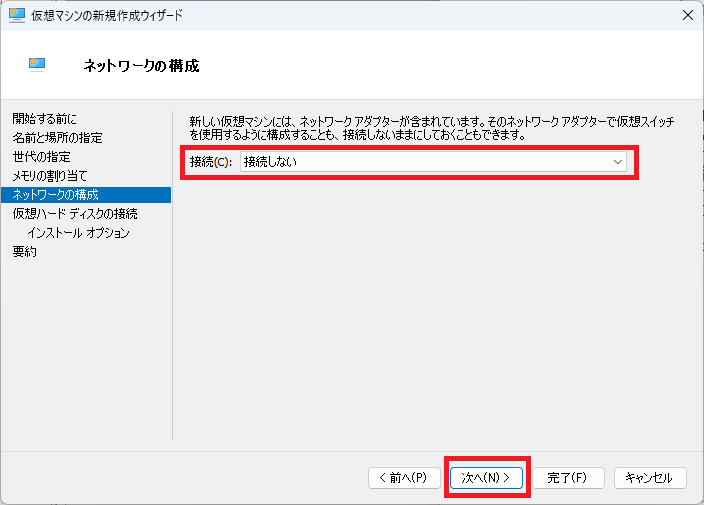Click the 接続しない combo box field
Screen dimensions: 704x505
[x=433, y=162]
